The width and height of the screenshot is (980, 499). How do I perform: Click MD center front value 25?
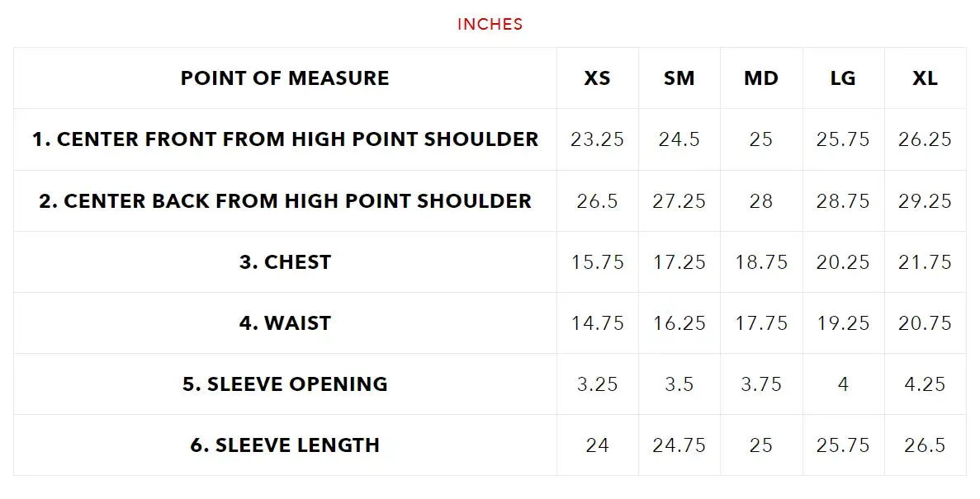point(761,139)
